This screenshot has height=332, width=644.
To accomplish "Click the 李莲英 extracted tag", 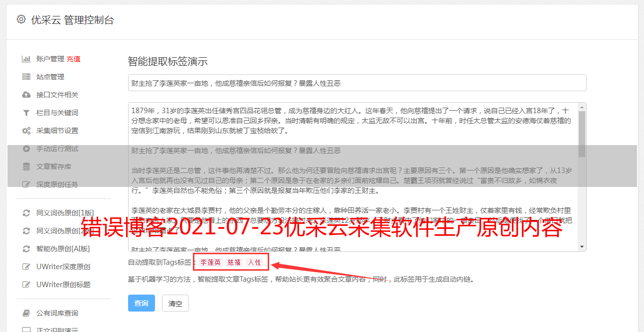I will [x=211, y=262].
